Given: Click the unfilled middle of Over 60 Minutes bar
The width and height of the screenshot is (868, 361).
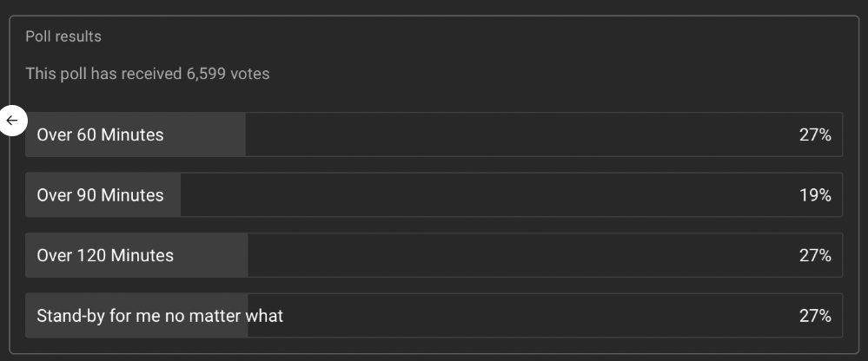Looking at the screenshot, I should coord(521,135).
